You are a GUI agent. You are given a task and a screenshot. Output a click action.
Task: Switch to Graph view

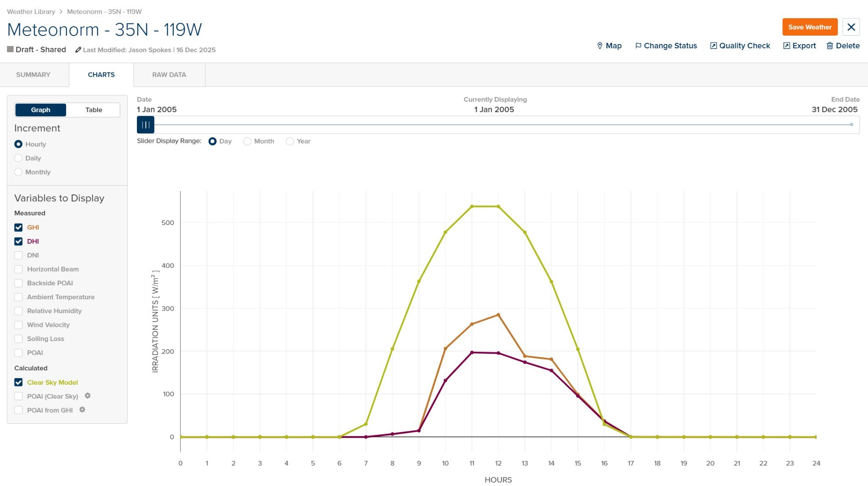click(41, 110)
